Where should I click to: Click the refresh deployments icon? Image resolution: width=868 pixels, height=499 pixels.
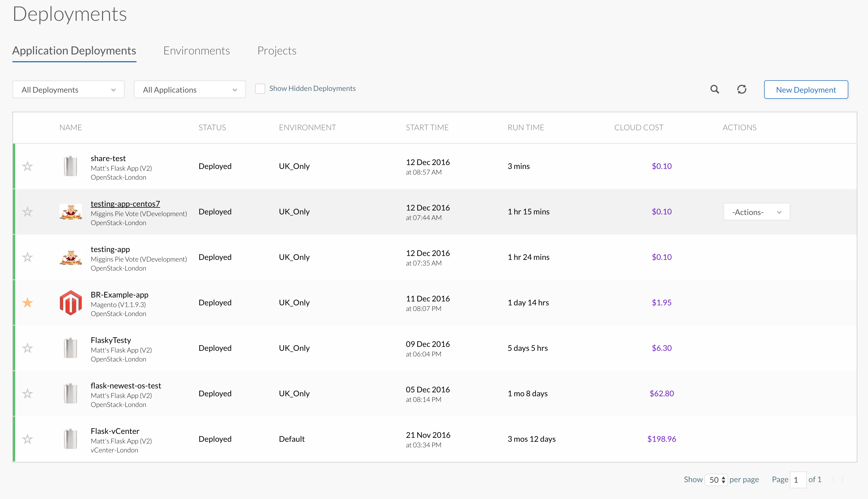click(742, 90)
